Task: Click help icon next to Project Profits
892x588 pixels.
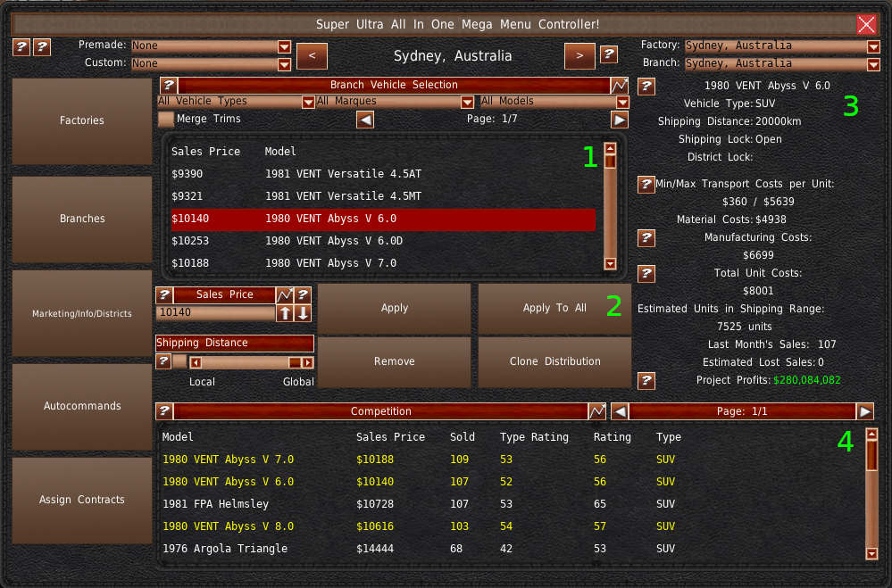Action: (x=646, y=381)
